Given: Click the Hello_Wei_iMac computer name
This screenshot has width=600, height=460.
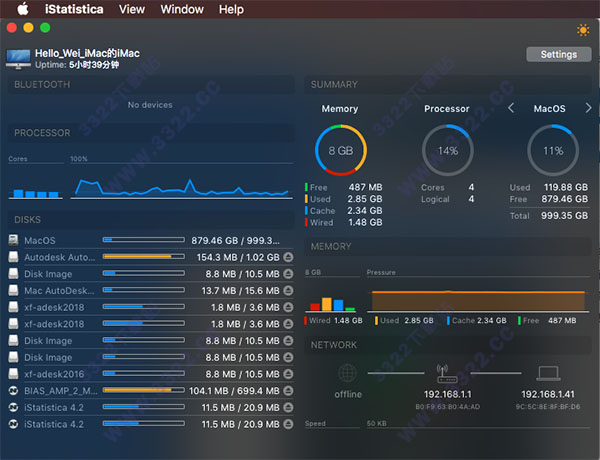Looking at the screenshot, I should coord(87,53).
